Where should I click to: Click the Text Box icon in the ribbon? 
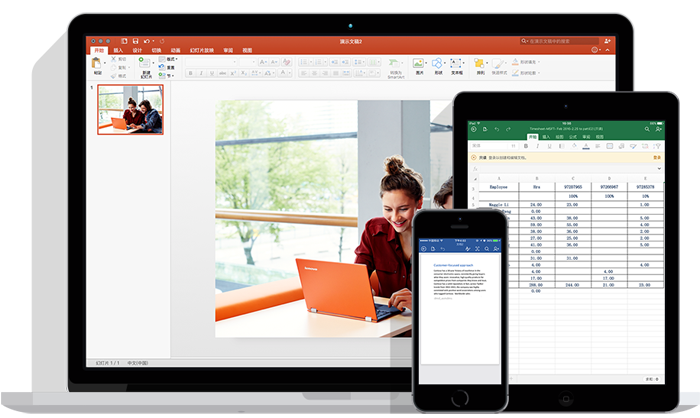(457, 65)
